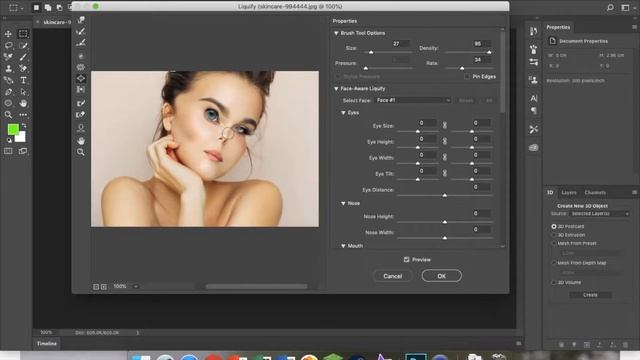The height and width of the screenshot is (360, 640).
Task: Open the Edit Toolbar three-dots icon
Action: (x=23, y=115)
